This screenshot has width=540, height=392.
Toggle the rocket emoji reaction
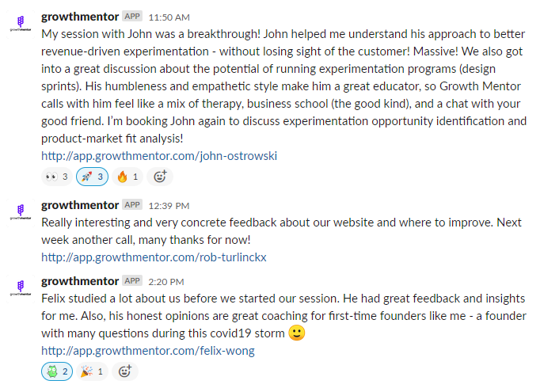(92, 177)
